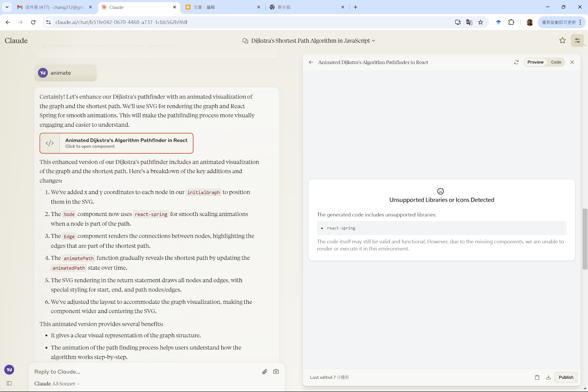Image resolution: width=588 pixels, height=392 pixels.
Task: Click the address bar URL
Action: click(x=121, y=22)
